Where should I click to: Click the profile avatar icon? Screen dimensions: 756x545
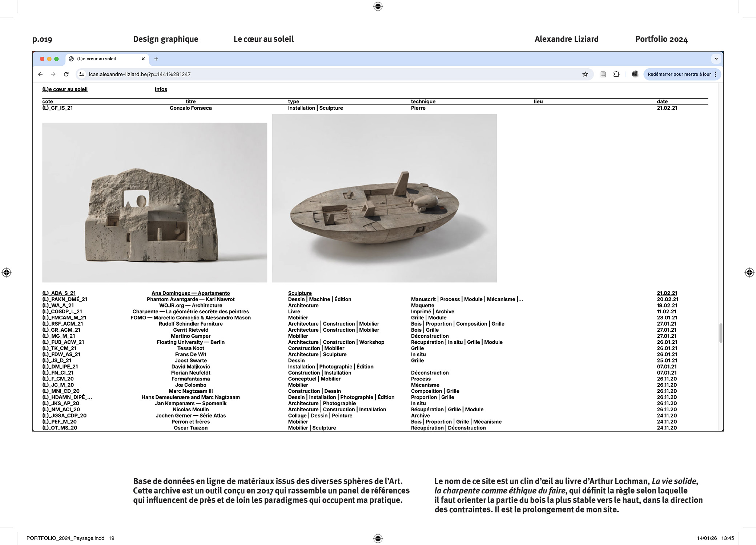(635, 74)
